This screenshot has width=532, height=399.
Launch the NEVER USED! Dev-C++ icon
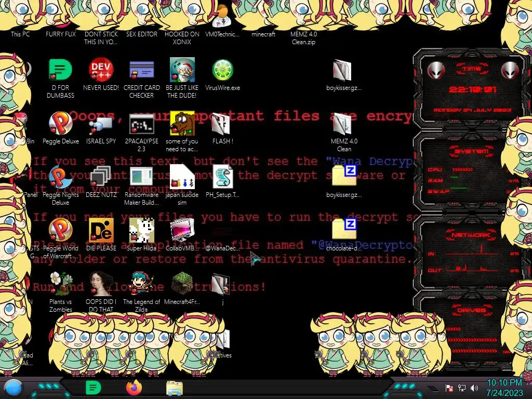(x=101, y=70)
